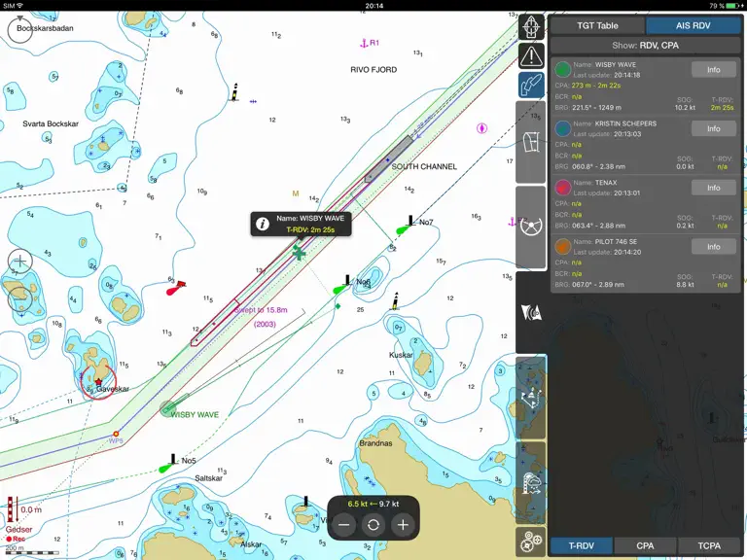747x560 pixels.
Task: Click Info for TENAX
Action: [713, 188]
